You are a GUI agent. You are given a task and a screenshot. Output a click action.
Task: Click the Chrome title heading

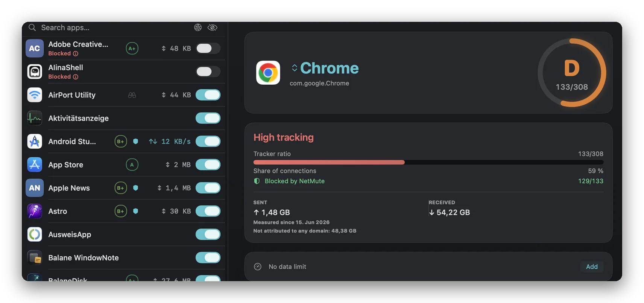(x=330, y=68)
